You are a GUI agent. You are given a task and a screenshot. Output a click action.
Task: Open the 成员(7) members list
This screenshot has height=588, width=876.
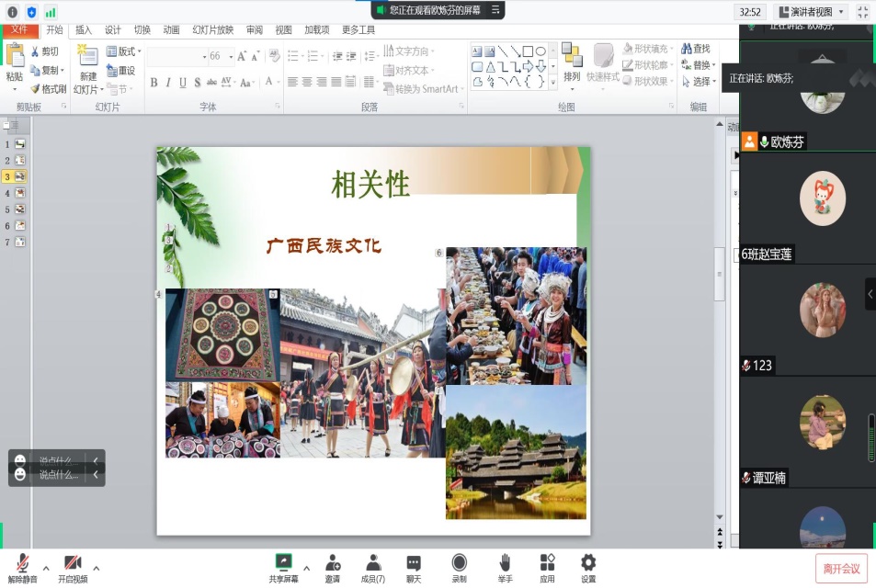[372, 567]
